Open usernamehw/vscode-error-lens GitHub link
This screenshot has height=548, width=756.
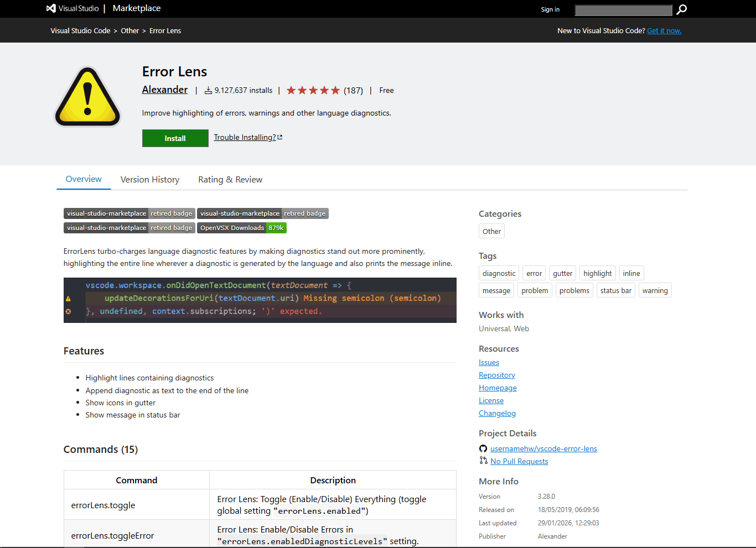coord(543,448)
